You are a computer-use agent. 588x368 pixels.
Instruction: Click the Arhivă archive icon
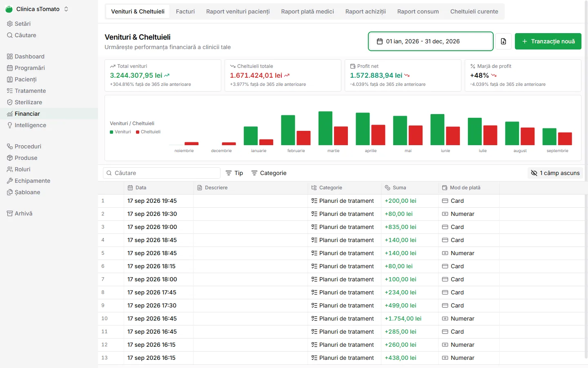(10, 213)
